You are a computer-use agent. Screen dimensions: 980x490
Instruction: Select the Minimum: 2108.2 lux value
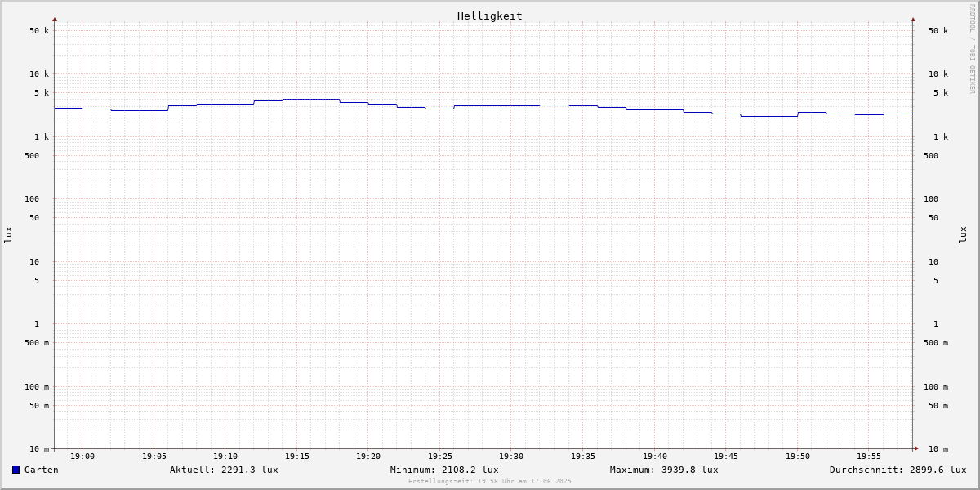point(444,470)
